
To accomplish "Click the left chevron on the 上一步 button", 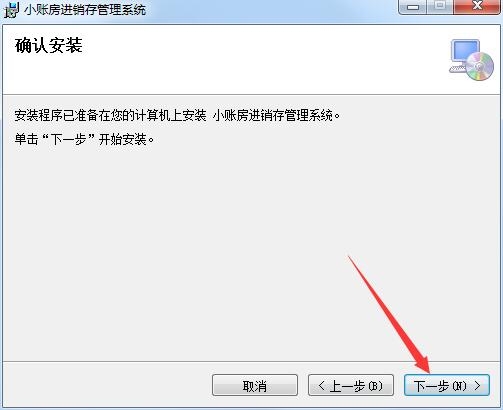I will [321, 386].
